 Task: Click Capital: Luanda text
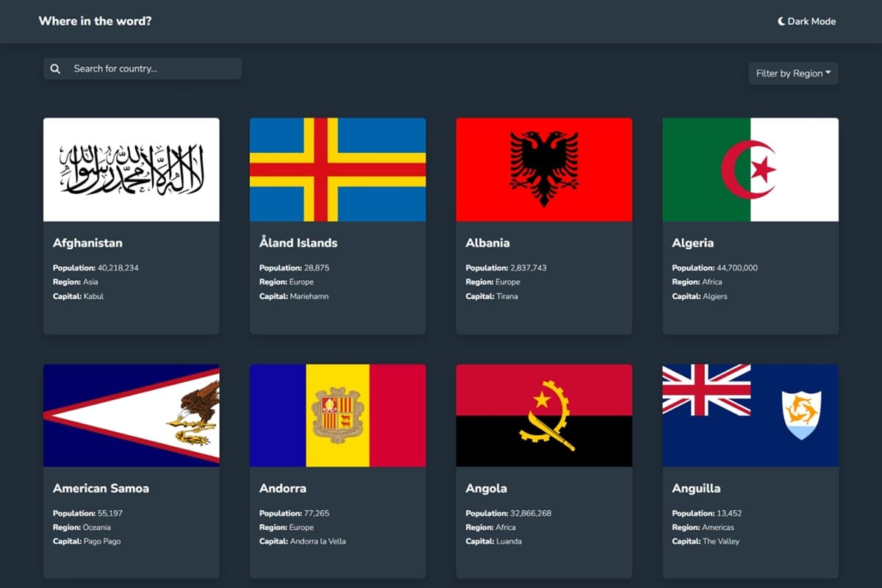click(x=494, y=542)
